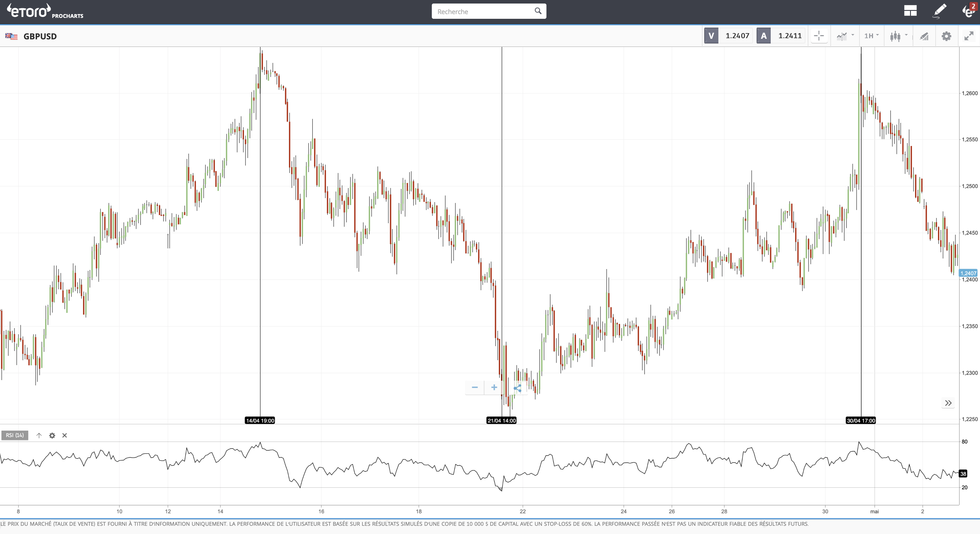Screen dimensions: 980x534
Task: Open chart settings gear in toolbar
Action: tap(946, 36)
